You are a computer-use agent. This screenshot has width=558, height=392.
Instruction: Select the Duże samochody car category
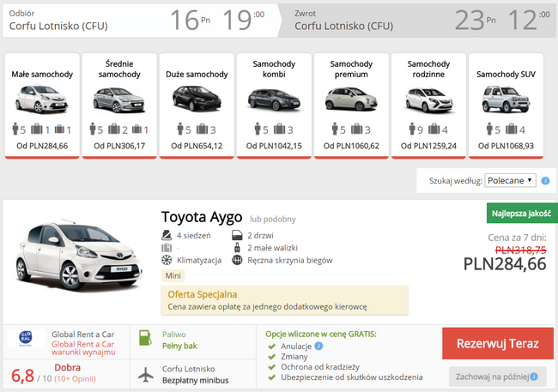click(x=197, y=106)
